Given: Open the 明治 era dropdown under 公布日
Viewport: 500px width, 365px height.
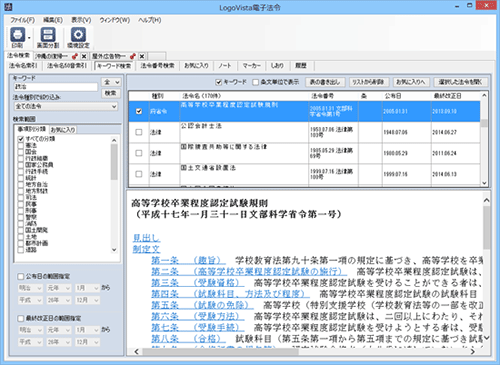Looking at the screenshot, I should click(30, 288).
